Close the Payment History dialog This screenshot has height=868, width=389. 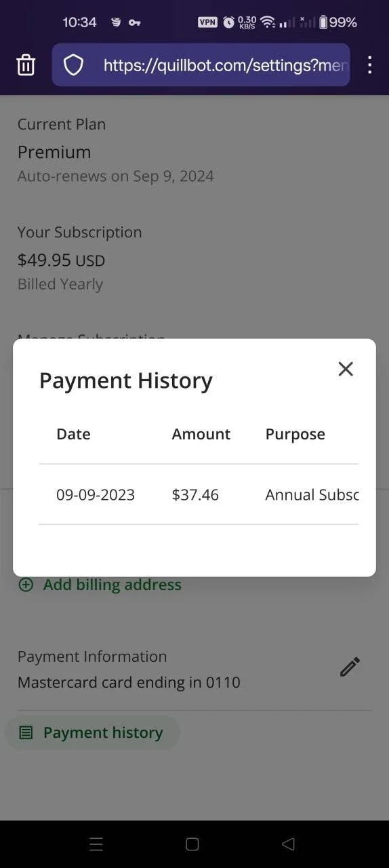[346, 369]
